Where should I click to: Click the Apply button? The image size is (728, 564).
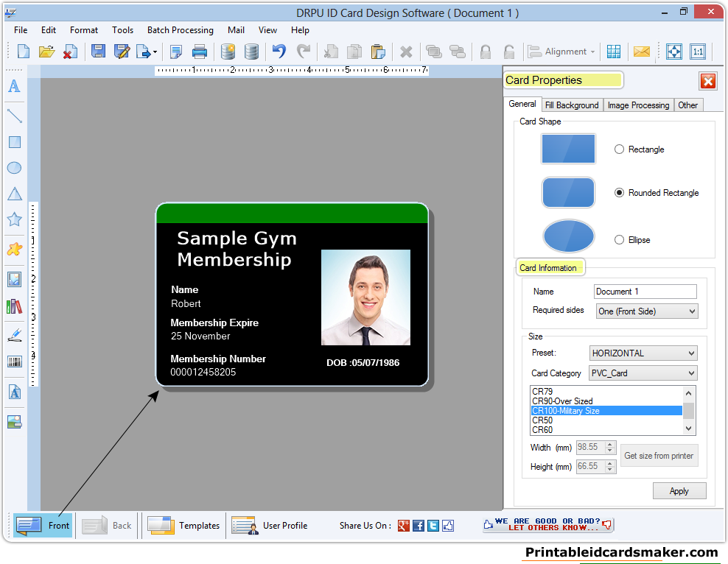pos(679,490)
